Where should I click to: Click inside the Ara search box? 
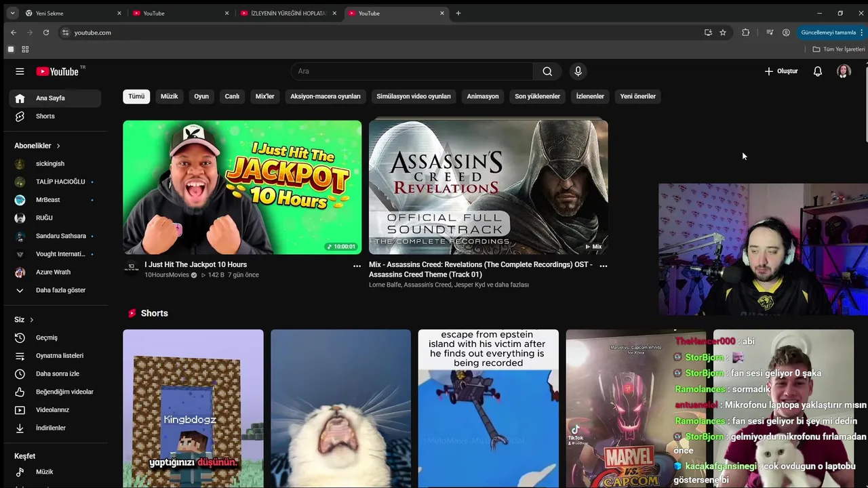point(412,71)
